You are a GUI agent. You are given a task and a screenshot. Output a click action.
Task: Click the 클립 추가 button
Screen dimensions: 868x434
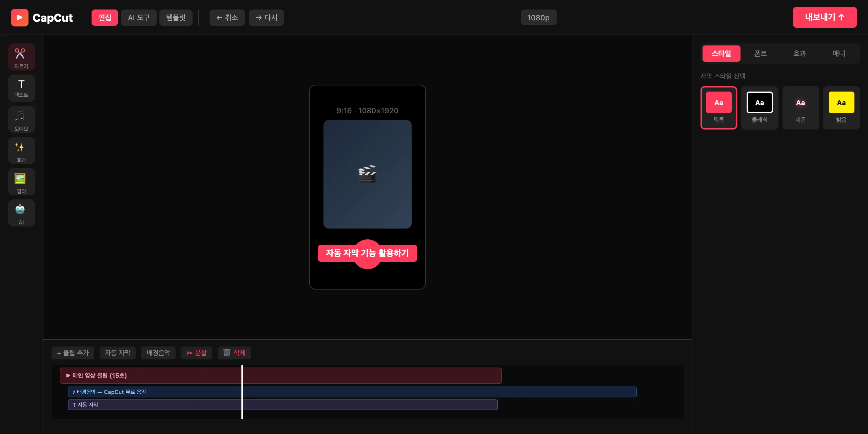pos(73,353)
